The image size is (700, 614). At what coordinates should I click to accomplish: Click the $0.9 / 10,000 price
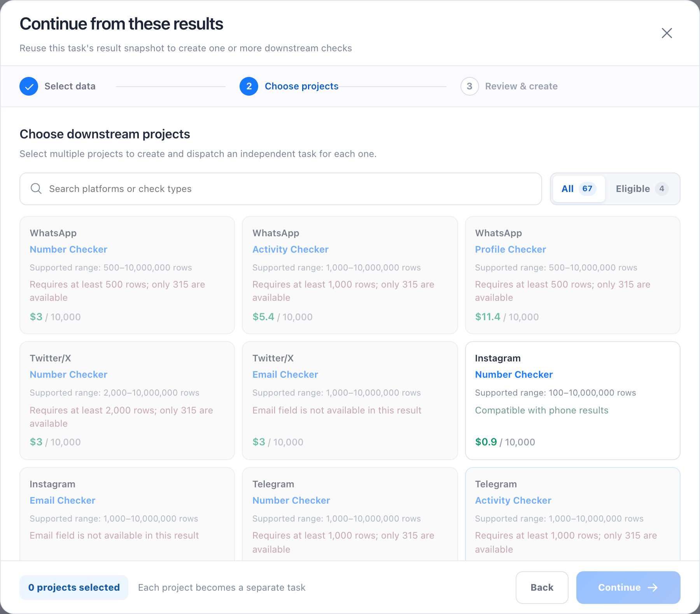tap(505, 442)
